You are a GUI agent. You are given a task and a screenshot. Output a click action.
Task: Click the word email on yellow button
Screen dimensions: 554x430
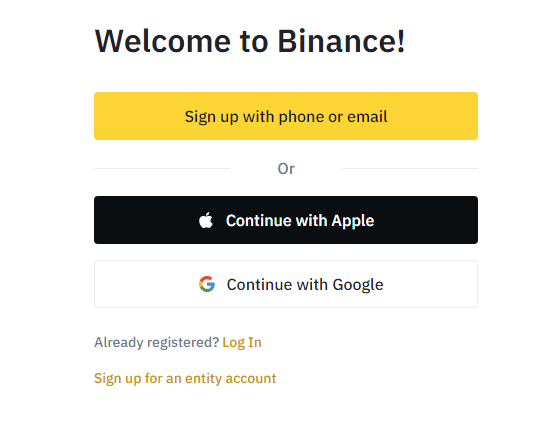click(x=367, y=116)
